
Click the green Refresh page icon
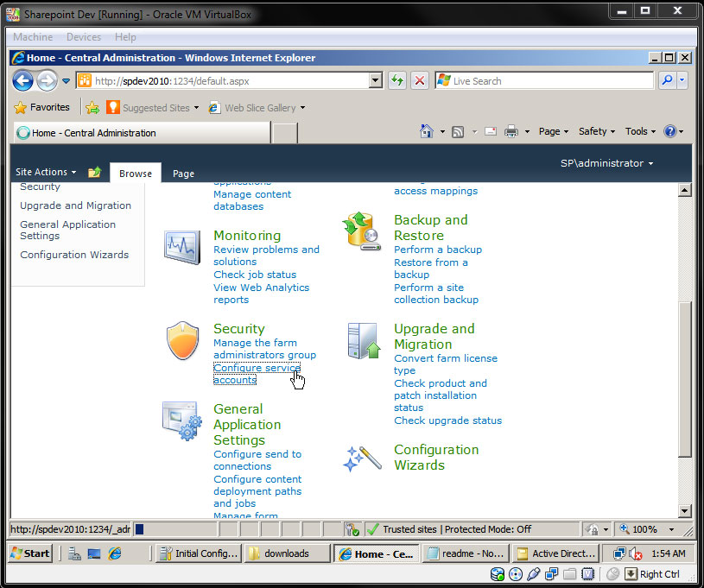(397, 81)
